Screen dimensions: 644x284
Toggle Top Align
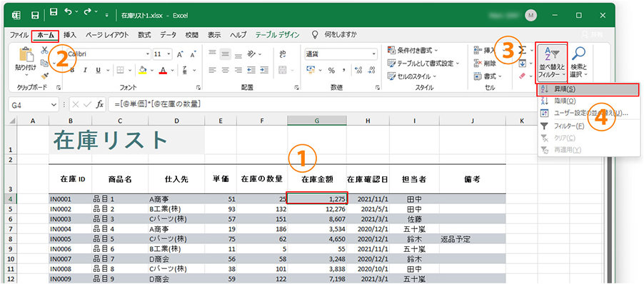point(212,54)
